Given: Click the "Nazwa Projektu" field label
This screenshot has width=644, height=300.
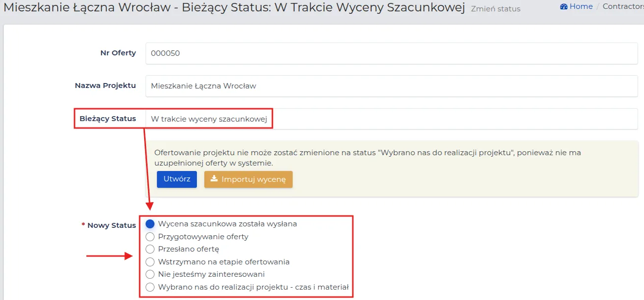Looking at the screenshot, I should tap(105, 86).
